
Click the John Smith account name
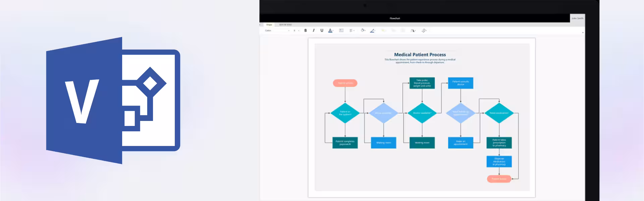(x=577, y=18)
